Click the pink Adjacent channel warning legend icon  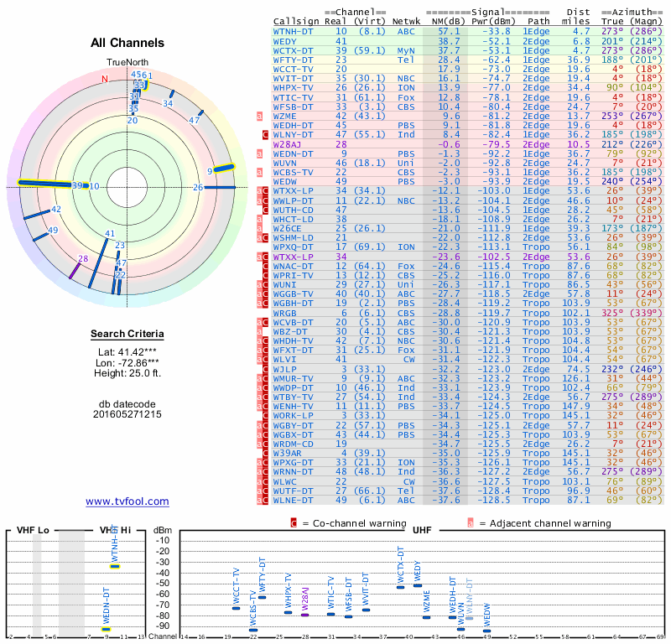(x=471, y=523)
